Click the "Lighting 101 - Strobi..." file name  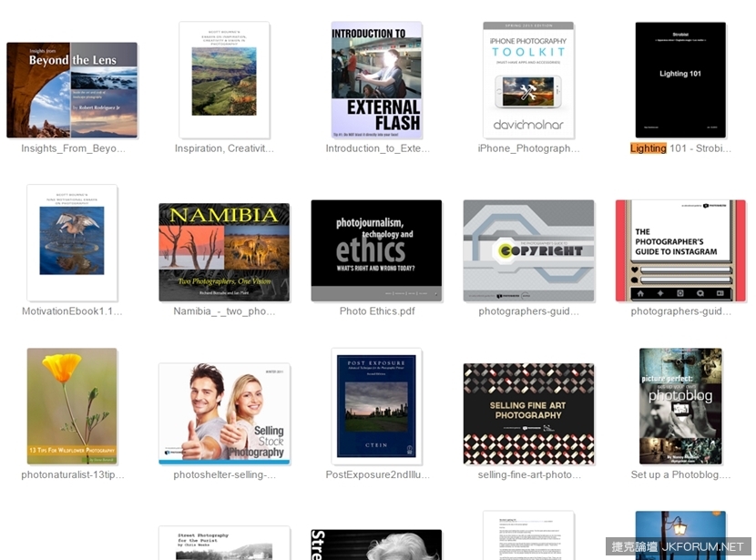[x=680, y=148]
